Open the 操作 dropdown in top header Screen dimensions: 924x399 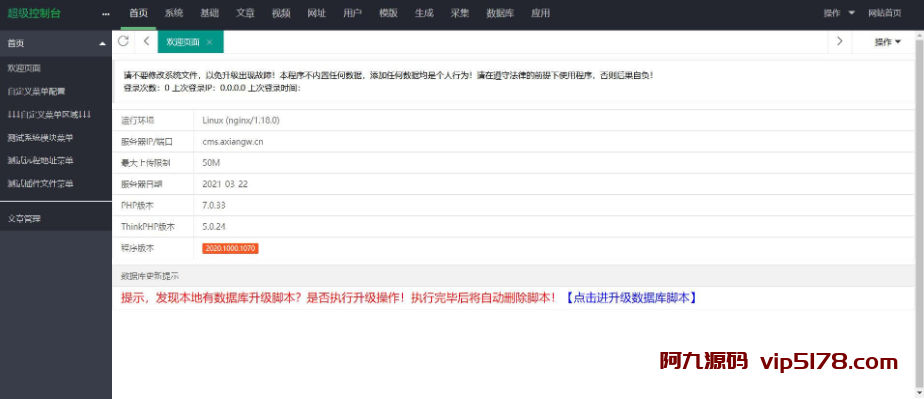(839, 13)
